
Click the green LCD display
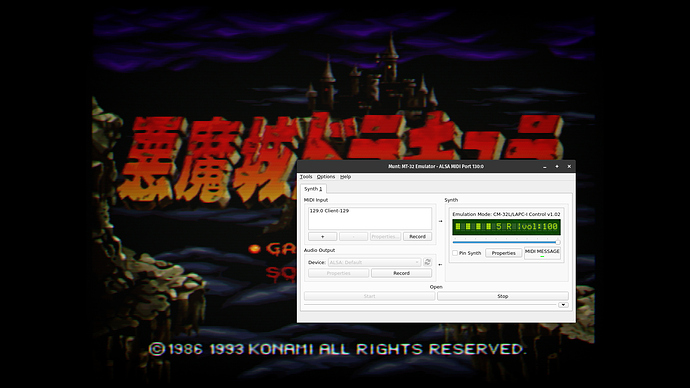pos(506,227)
